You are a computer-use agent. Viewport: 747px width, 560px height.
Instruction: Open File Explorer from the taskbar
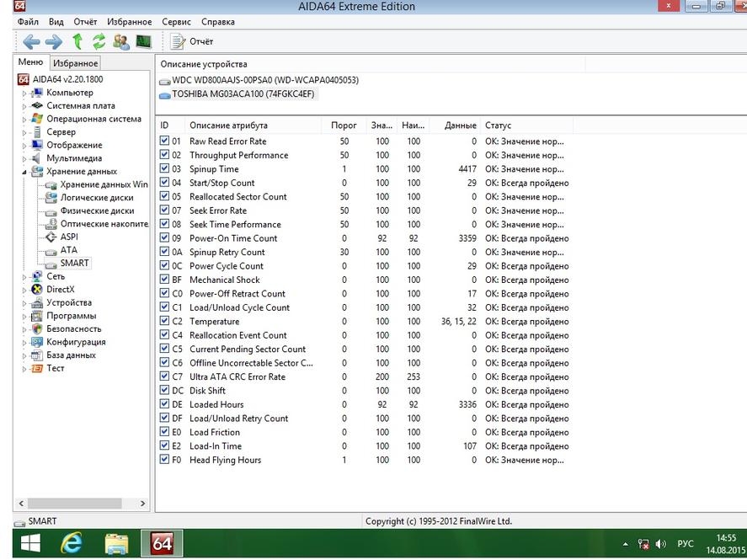click(x=117, y=543)
